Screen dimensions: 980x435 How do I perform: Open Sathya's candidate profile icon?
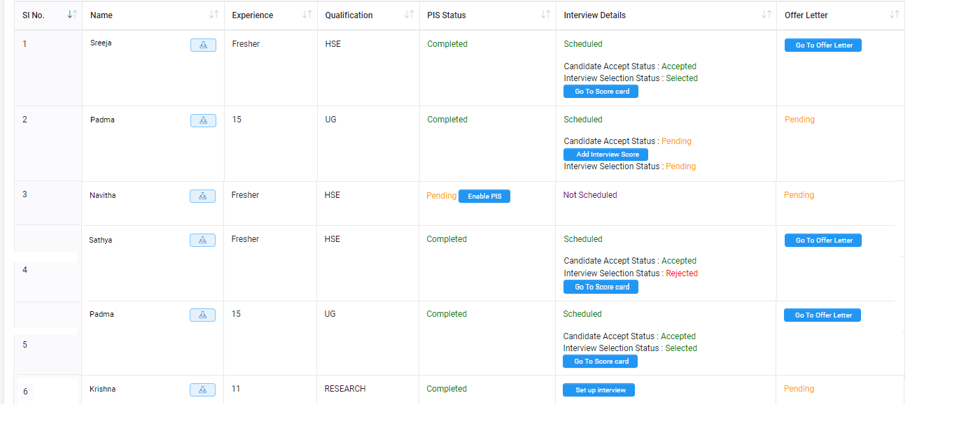202,240
